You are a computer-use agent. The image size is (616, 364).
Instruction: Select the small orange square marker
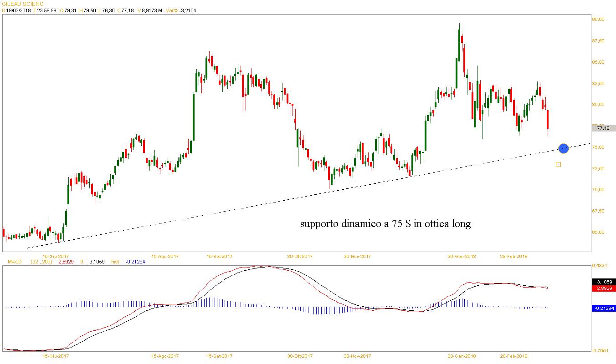pyautogui.click(x=558, y=164)
